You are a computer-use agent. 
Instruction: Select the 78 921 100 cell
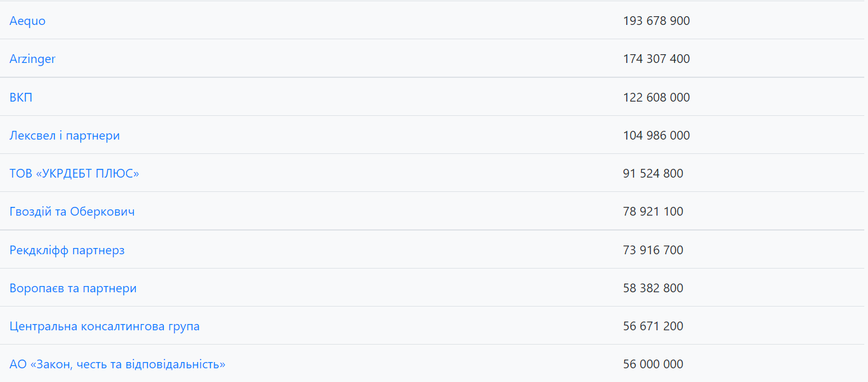[x=653, y=211]
